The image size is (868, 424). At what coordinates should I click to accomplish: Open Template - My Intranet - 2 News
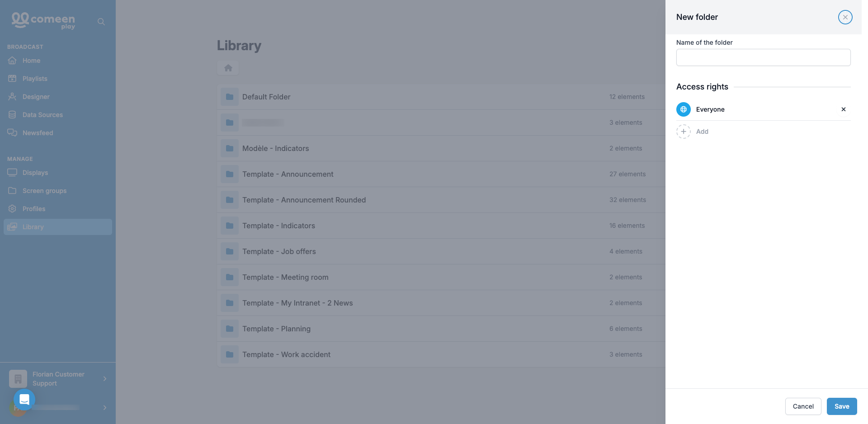point(441,303)
